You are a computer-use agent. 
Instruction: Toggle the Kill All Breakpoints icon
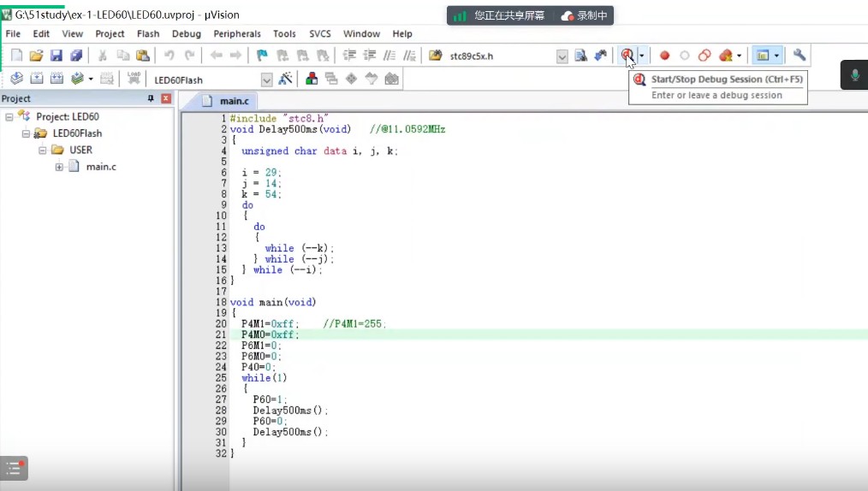(726, 56)
